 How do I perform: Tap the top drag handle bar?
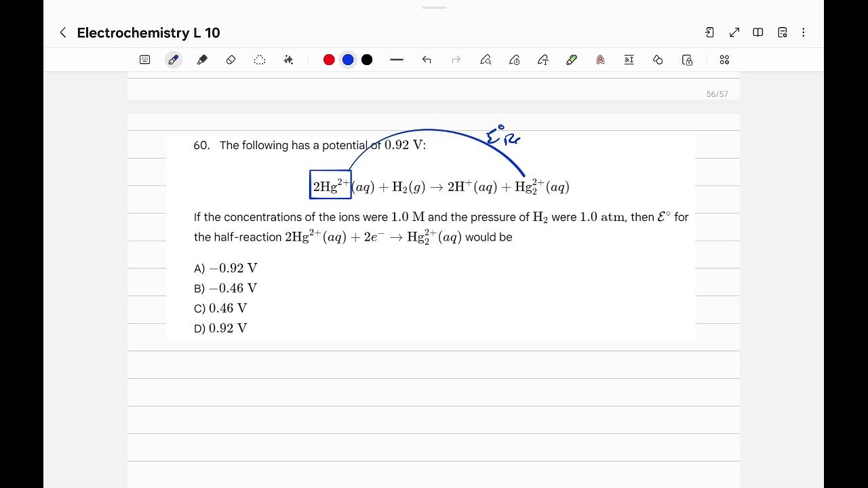[x=434, y=7]
